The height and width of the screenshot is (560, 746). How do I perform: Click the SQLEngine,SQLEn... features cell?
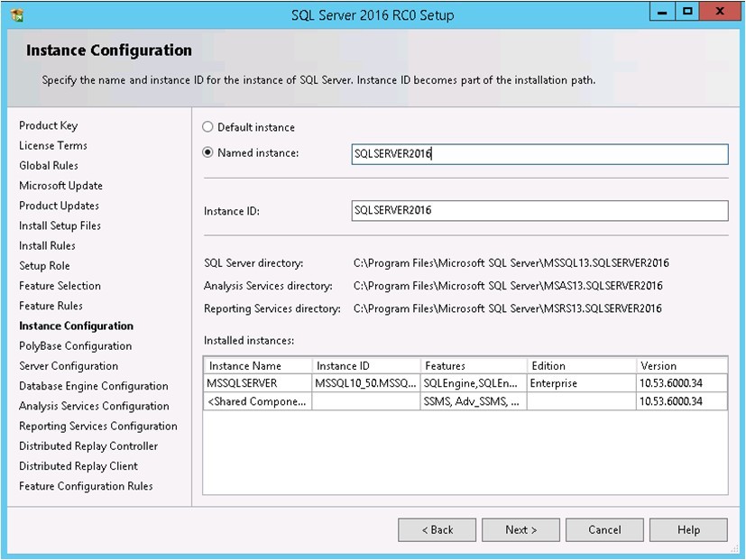tap(474, 383)
